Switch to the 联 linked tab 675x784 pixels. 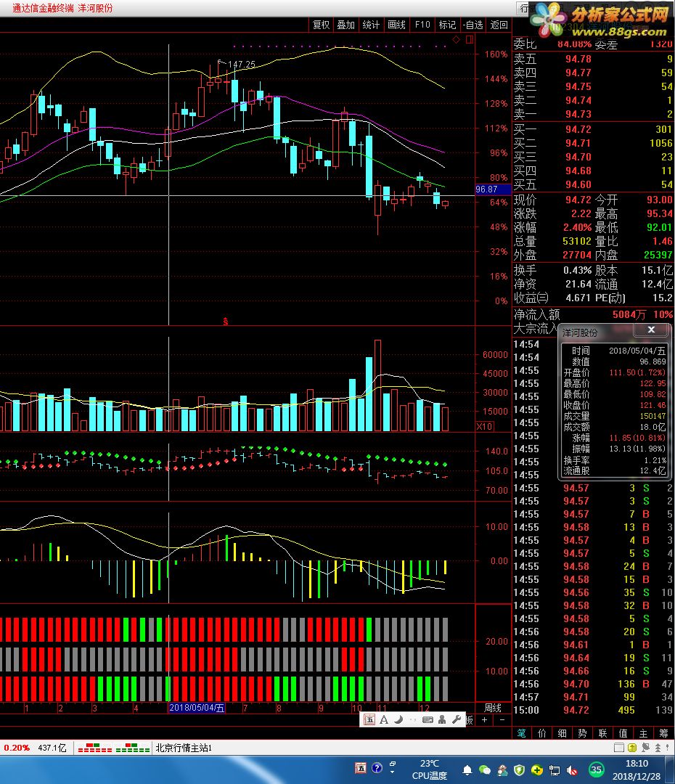(602, 733)
